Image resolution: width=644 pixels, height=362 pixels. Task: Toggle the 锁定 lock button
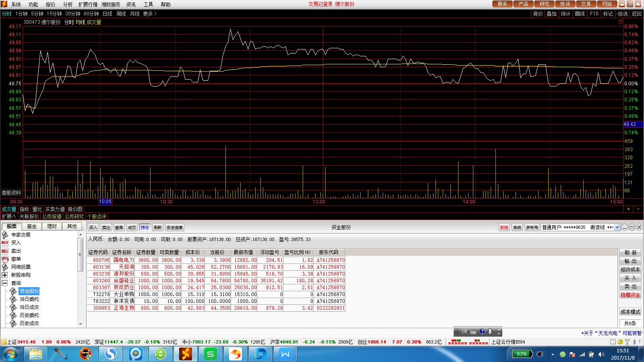point(504,228)
